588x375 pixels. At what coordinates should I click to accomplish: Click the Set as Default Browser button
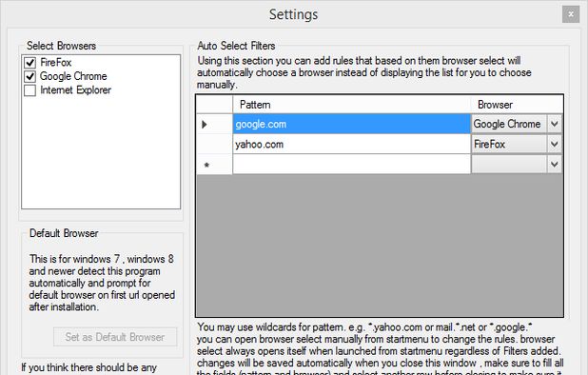point(115,337)
